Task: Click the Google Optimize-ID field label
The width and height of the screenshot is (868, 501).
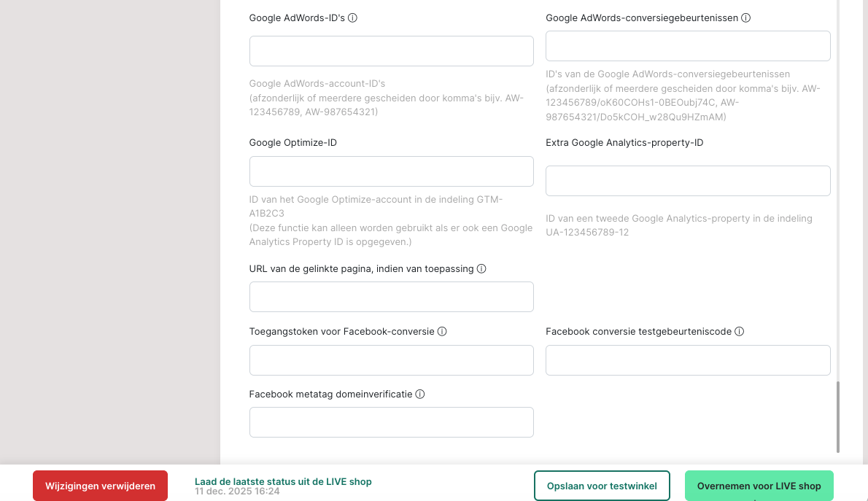Action: 293,143
